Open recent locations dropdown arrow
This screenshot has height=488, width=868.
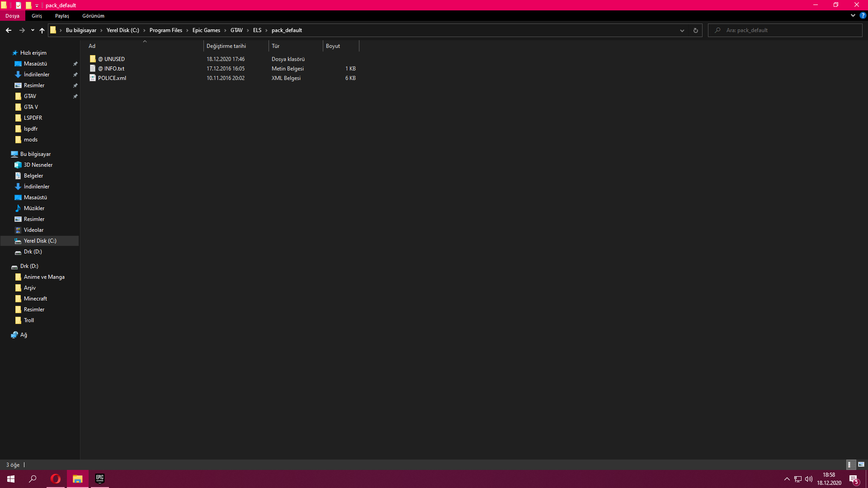(33, 30)
